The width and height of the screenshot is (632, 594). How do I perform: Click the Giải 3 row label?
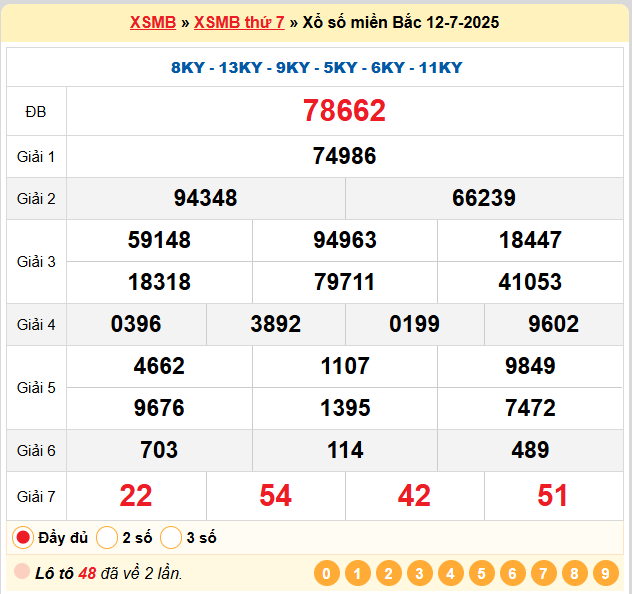point(36,262)
